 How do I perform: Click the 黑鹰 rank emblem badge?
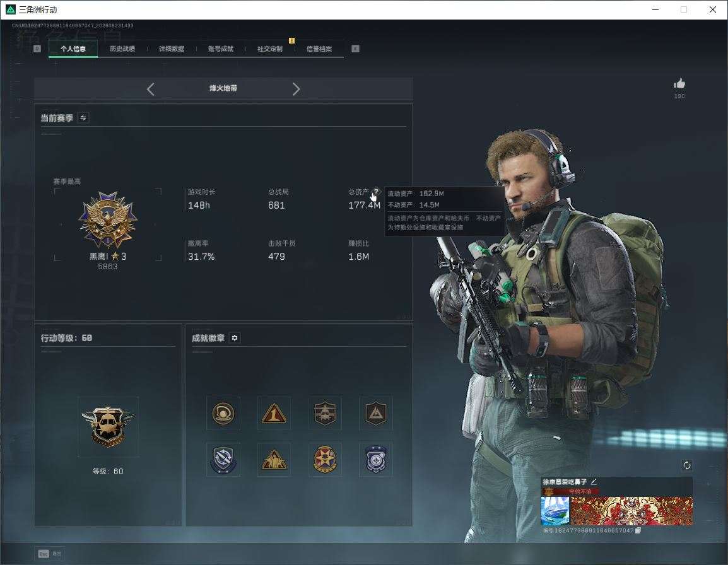[108, 220]
